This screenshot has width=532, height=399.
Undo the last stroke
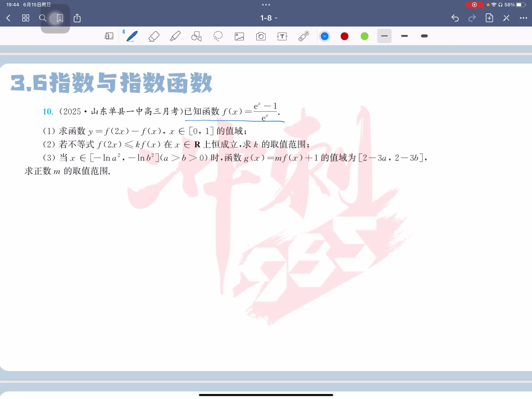tap(455, 18)
